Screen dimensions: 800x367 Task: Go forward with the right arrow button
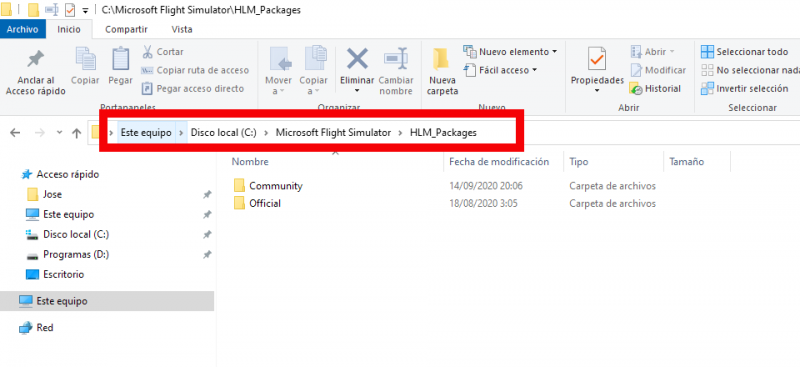40,133
